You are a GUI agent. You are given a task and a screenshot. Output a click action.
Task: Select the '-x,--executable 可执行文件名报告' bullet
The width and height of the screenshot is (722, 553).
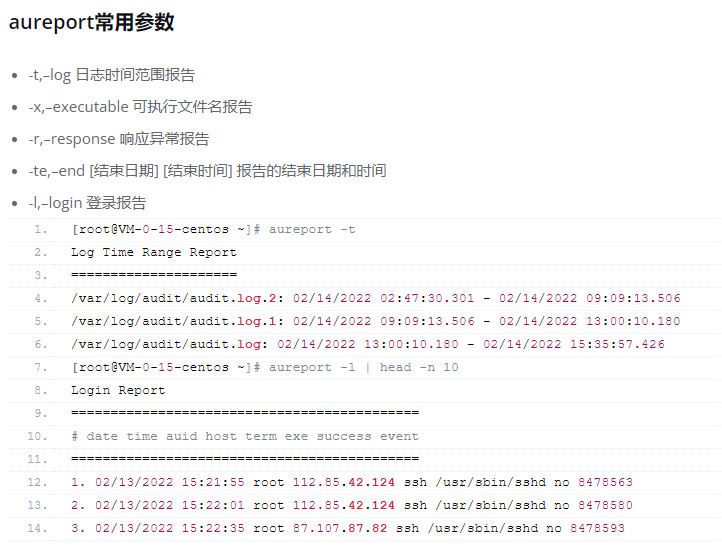coord(140,107)
